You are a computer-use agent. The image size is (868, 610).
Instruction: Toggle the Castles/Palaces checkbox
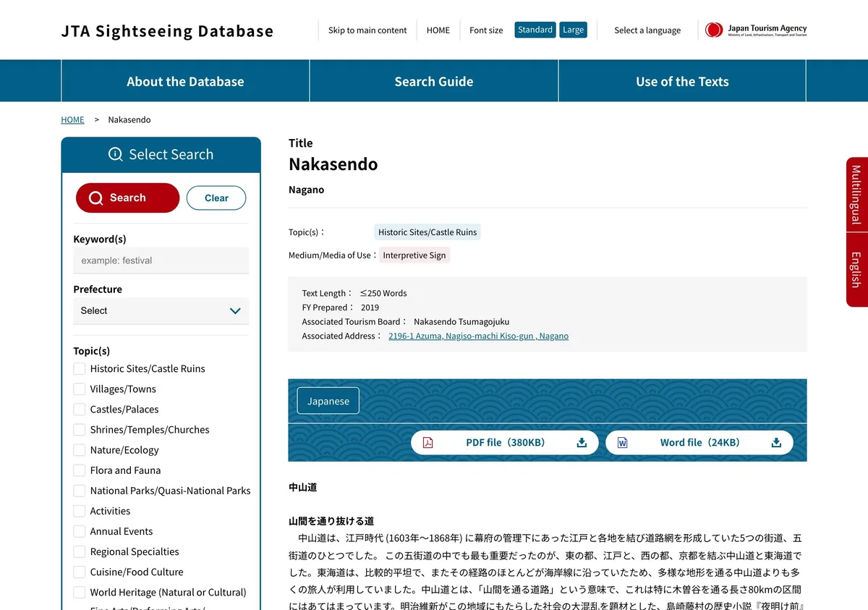point(80,409)
